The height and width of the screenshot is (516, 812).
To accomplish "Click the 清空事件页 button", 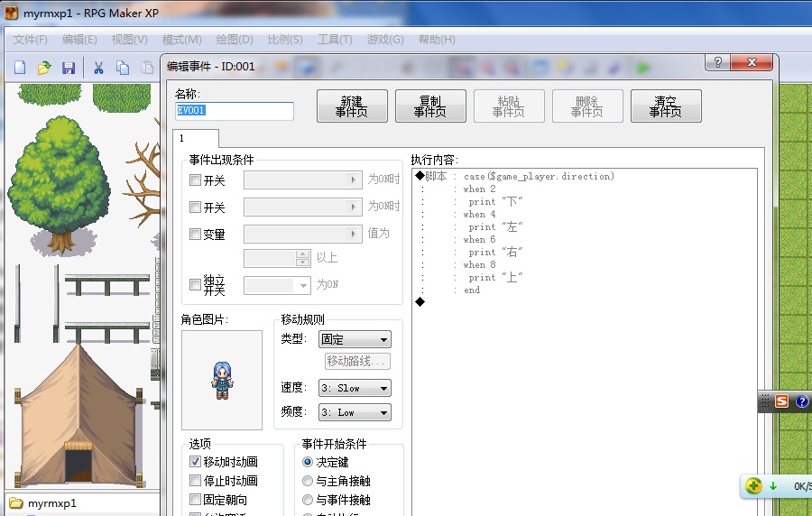I will (x=666, y=106).
